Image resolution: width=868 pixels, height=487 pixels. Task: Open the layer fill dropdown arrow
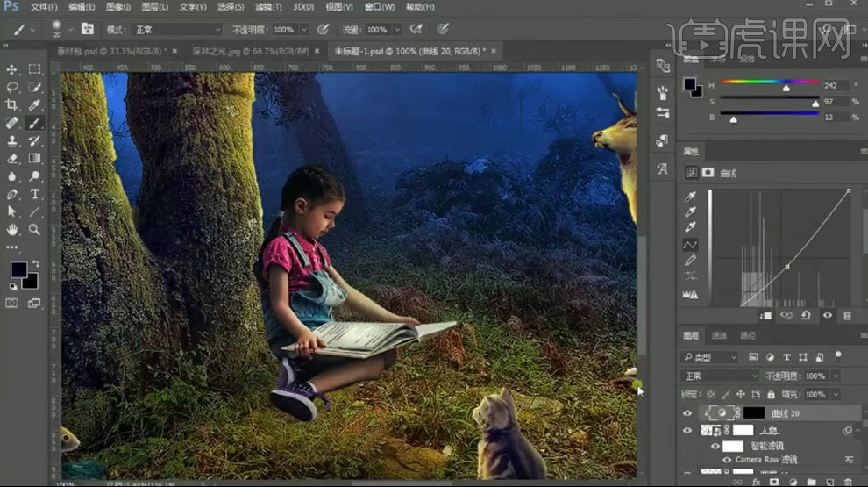(836, 395)
